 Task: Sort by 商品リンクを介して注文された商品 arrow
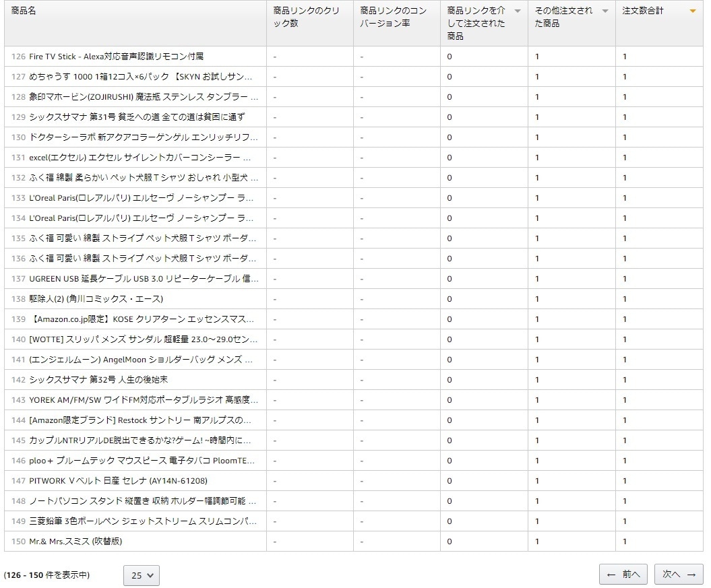[x=518, y=11]
